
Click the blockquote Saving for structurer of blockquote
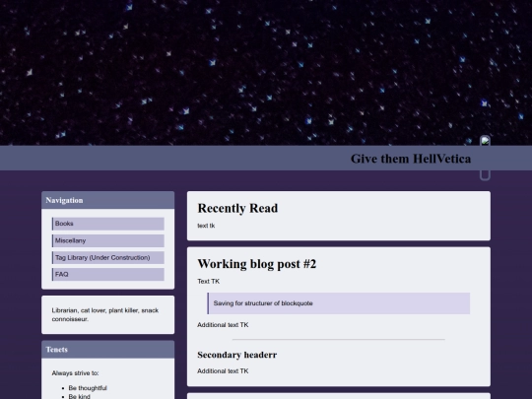point(339,303)
